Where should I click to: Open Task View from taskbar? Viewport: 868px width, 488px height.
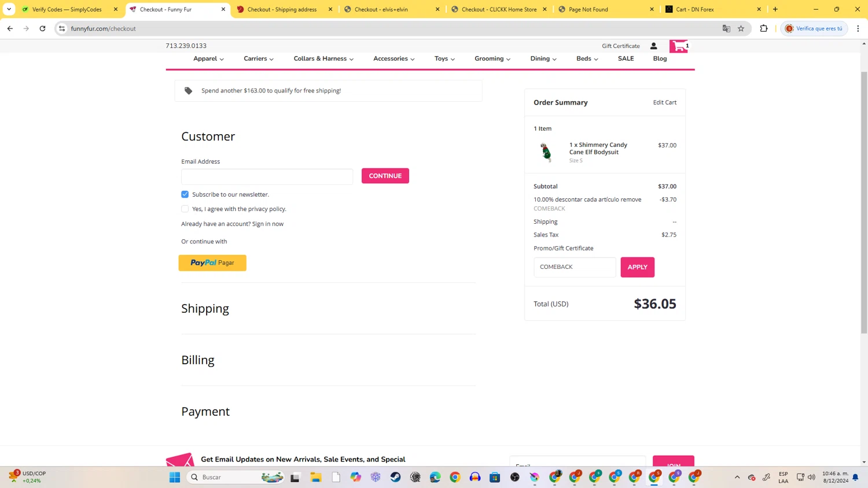295,477
